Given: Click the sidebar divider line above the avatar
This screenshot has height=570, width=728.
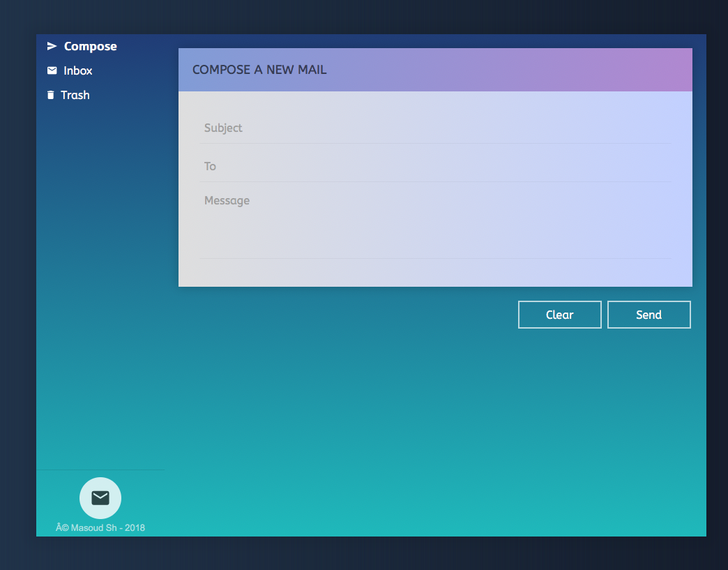Looking at the screenshot, I should click(x=100, y=470).
